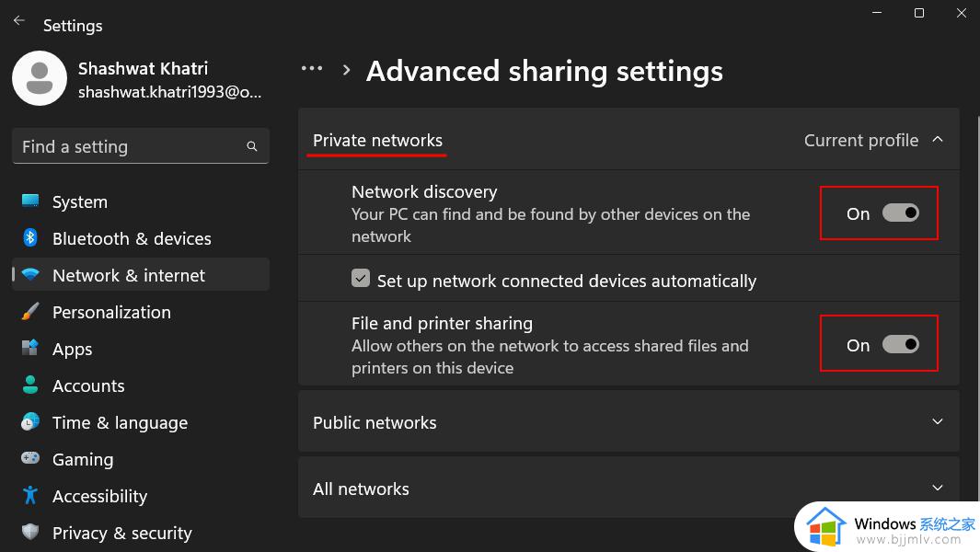Close the Settings window
The width and height of the screenshot is (980, 552).
point(962,13)
